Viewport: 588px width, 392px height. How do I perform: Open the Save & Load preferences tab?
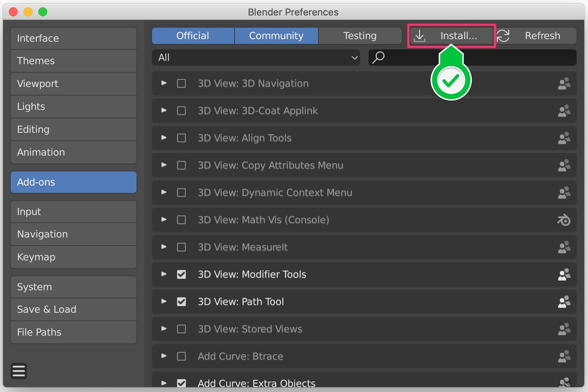point(73,309)
